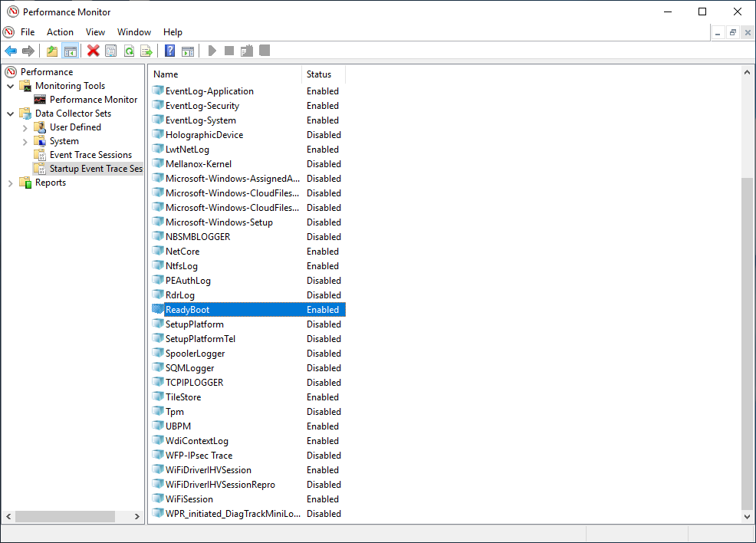756x543 pixels.
Task: Select the Mellanox-Kernel session
Action: click(x=248, y=164)
